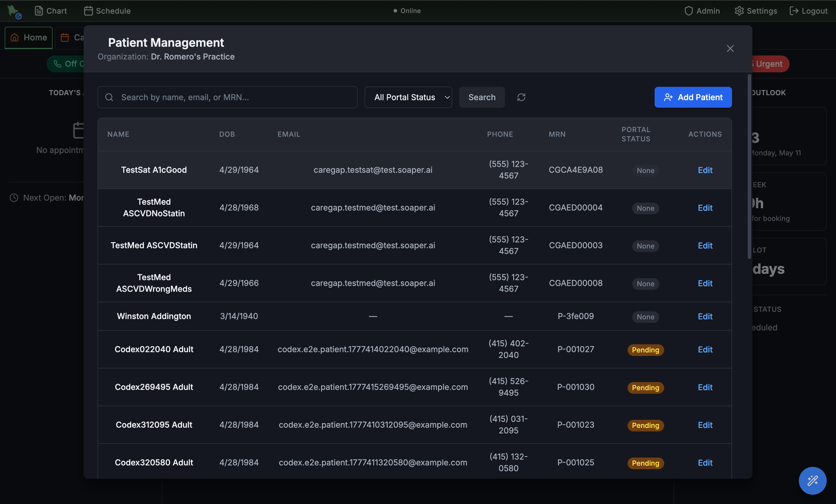Screen dimensions: 836x504
Task: Edit the TestMed ASCVDNoStatin patient
Action: click(x=705, y=208)
